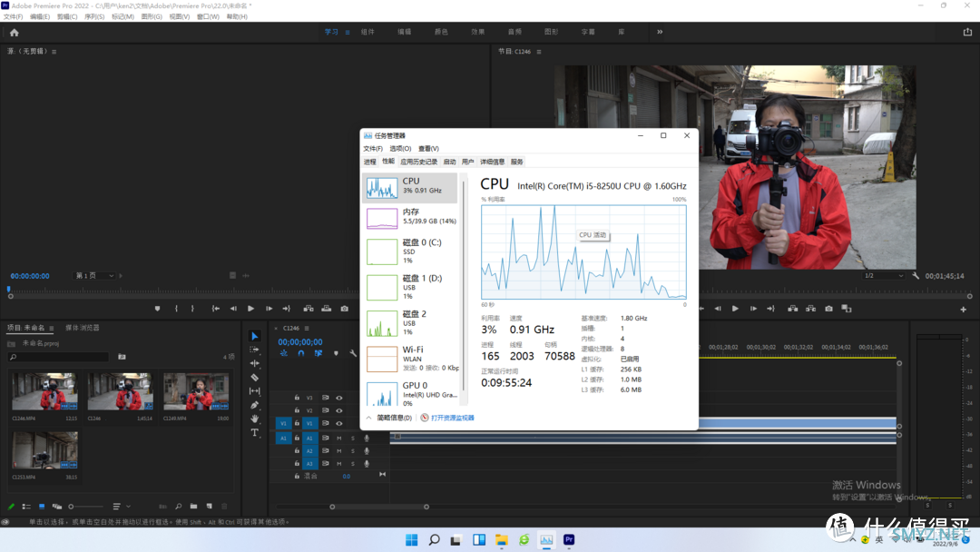Select 磁盘 0 (C:) in Task Manager
Viewport: 980px width, 552px height.
[410, 251]
